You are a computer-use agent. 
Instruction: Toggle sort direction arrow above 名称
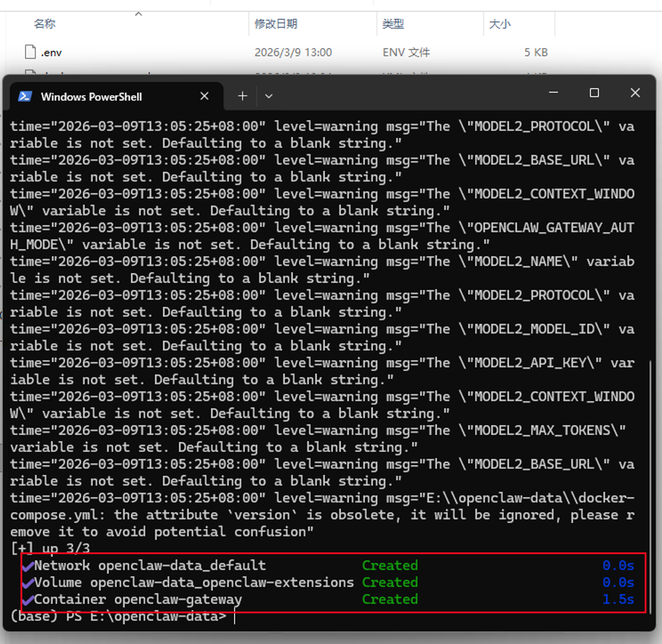pos(138,14)
